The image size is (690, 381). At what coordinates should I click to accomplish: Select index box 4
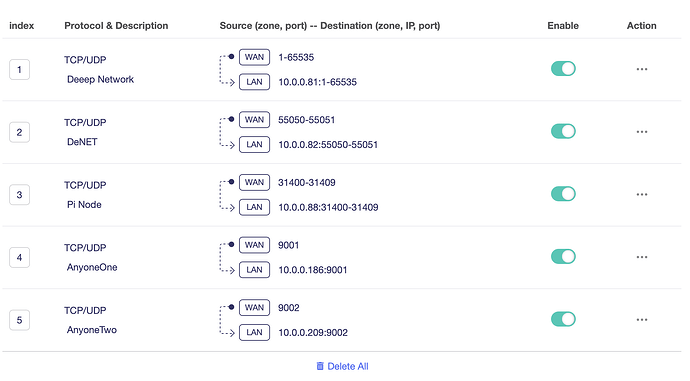pos(19,257)
